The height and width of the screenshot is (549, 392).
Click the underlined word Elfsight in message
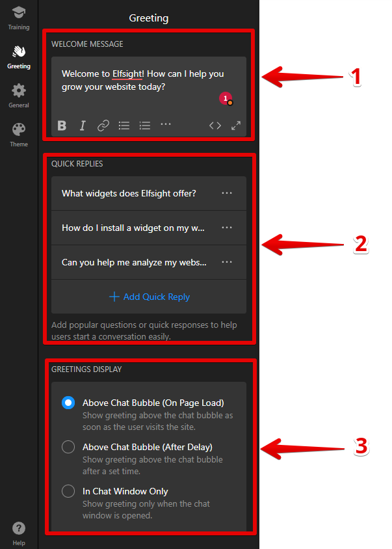pos(127,74)
